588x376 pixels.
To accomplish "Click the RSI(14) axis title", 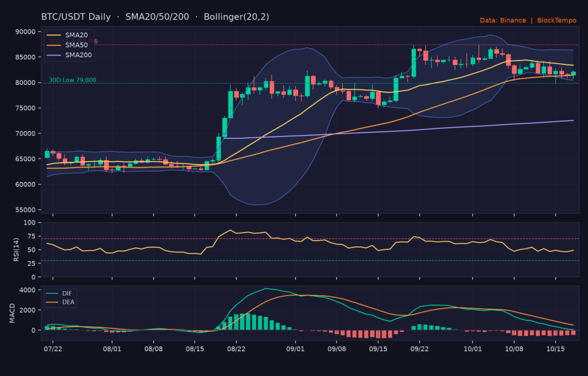I will 16,250.
